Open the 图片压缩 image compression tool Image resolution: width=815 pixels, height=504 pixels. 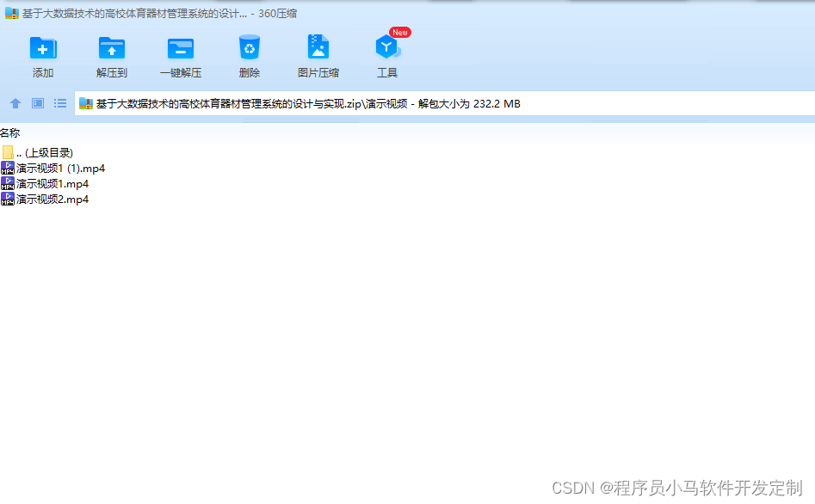click(x=318, y=53)
